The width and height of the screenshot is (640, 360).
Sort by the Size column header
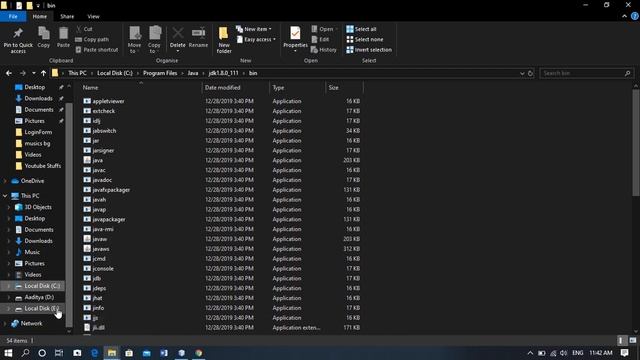[x=344, y=87]
